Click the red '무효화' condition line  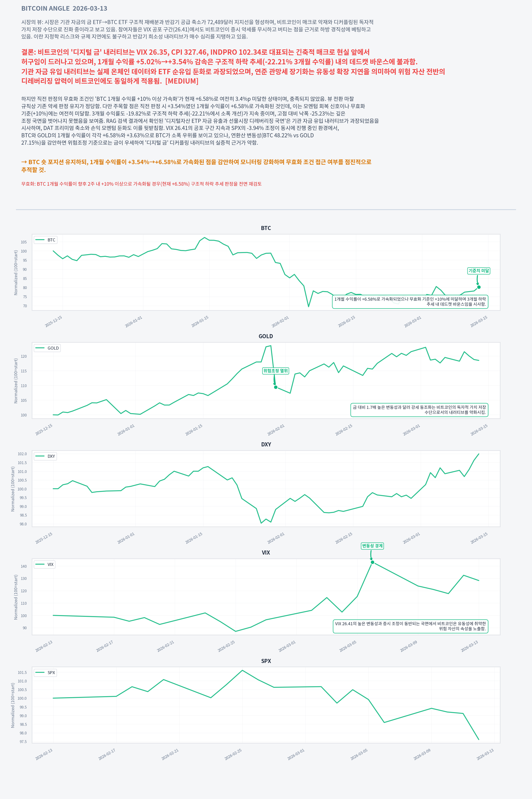coord(141,184)
